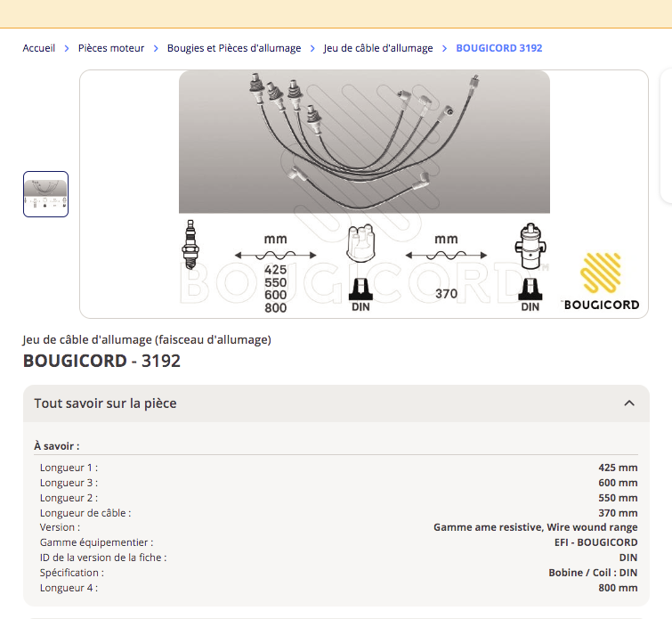The height and width of the screenshot is (619, 672).
Task: Select the Longueur de câble label
Action: [85, 513]
